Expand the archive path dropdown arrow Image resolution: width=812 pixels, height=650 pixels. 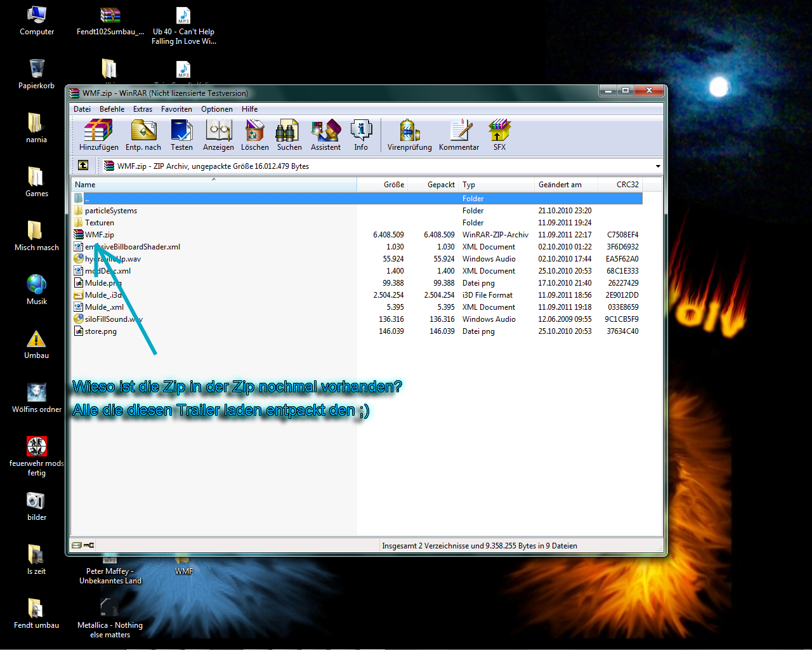[658, 166]
